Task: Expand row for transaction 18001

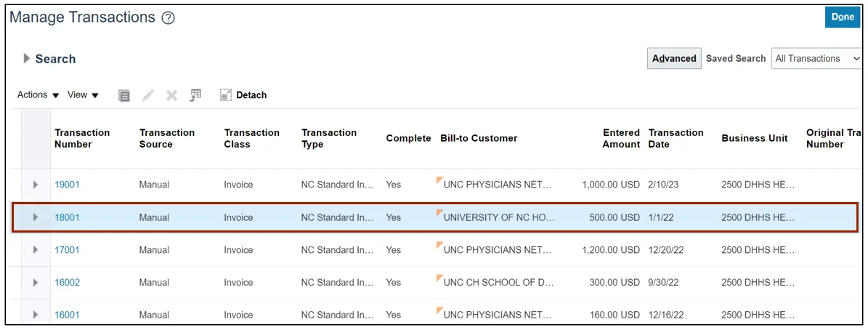Action: point(36,217)
